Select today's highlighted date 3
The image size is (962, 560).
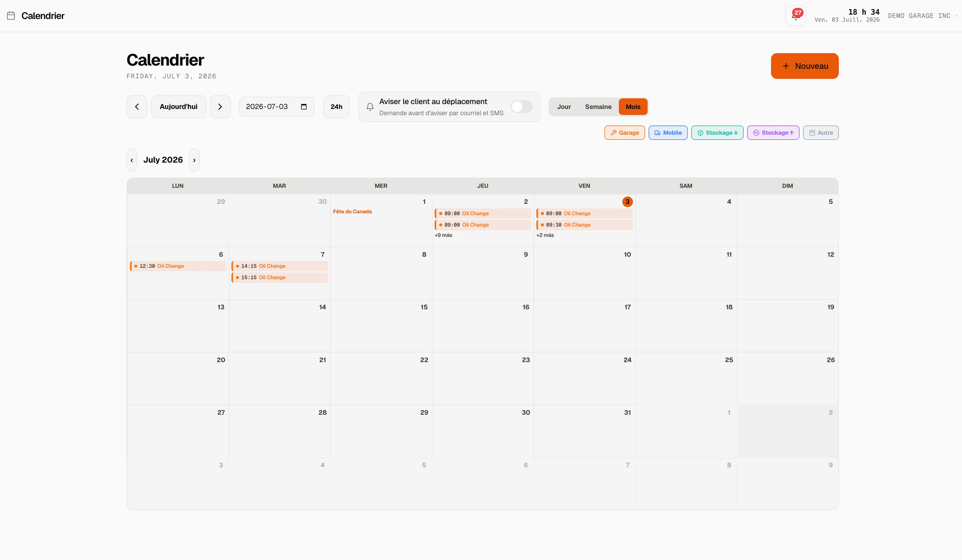pos(627,201)
